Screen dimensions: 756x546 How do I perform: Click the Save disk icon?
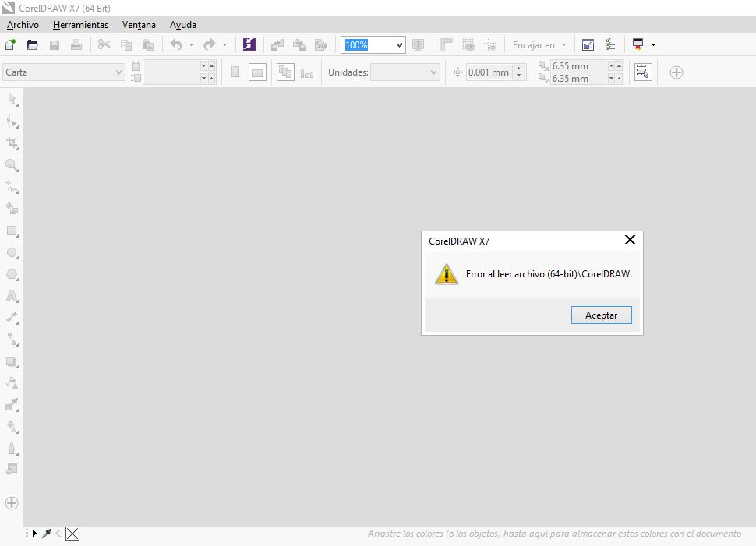(55, 45)
